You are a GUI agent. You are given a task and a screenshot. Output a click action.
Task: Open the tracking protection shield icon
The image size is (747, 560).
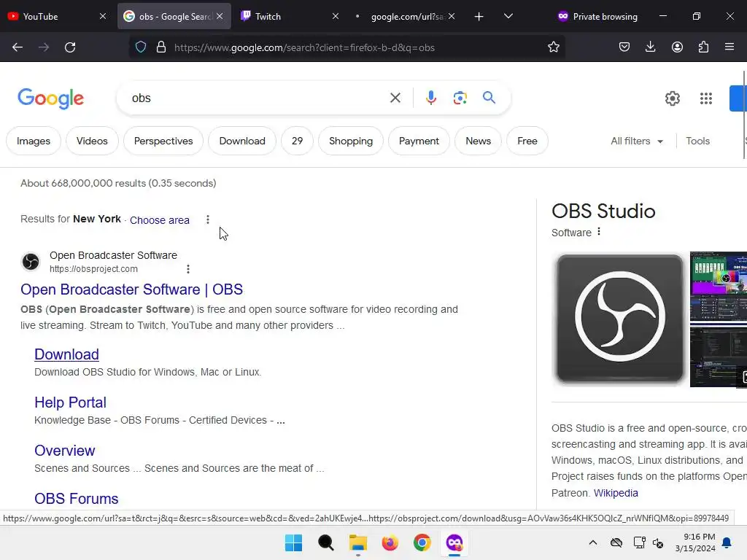pyautogui.click(x=141, y=47)
